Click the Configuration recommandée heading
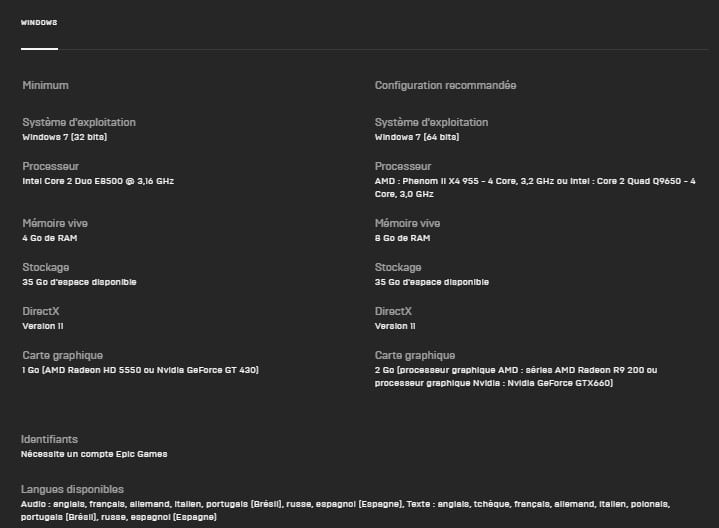The image size is (719, 528). pos(445,85)
